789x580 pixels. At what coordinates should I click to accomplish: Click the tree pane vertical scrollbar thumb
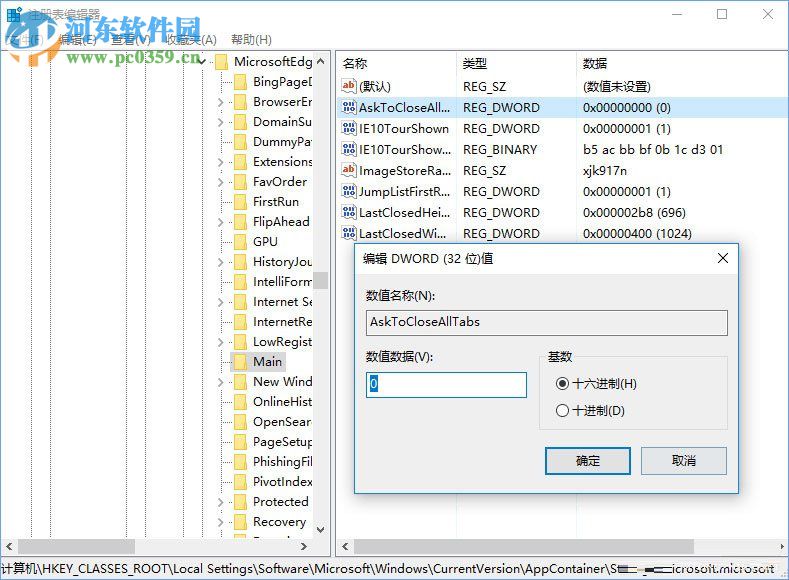click(321, 280)
